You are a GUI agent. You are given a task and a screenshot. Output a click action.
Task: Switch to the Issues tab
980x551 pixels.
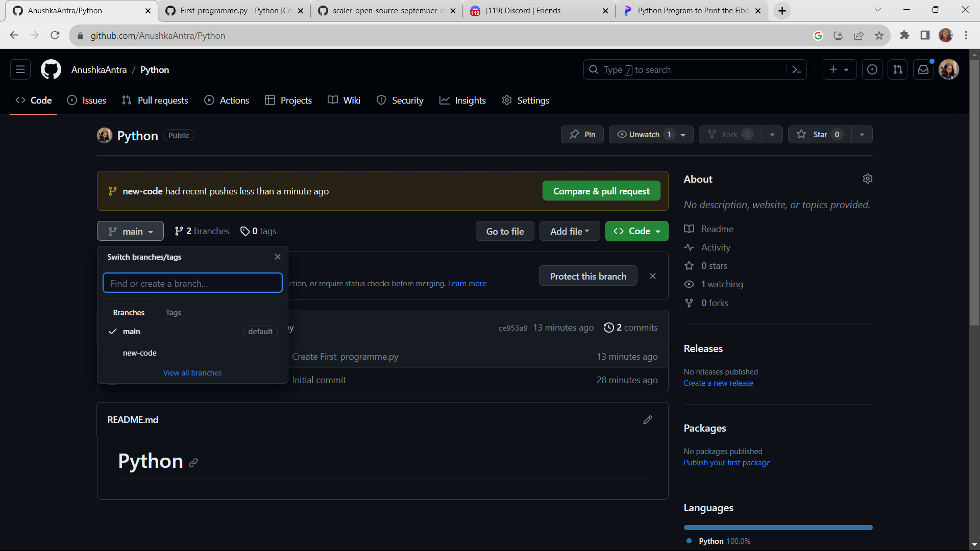point(86,100)
